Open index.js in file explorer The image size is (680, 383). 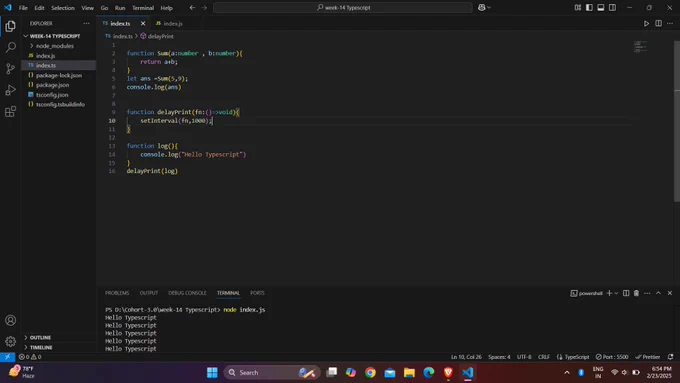[x=46, y=56]
